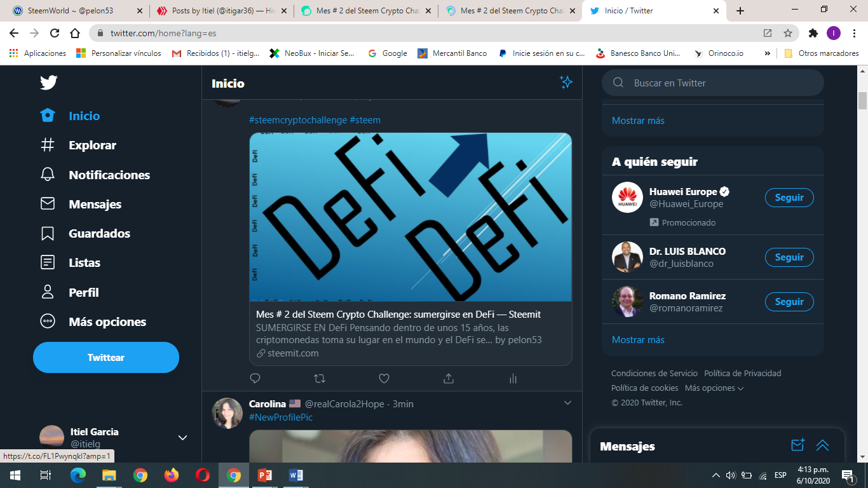868x488 pixels.
Task: Open the Aplicaciones bookmarks shortcut
Action: 37,53
